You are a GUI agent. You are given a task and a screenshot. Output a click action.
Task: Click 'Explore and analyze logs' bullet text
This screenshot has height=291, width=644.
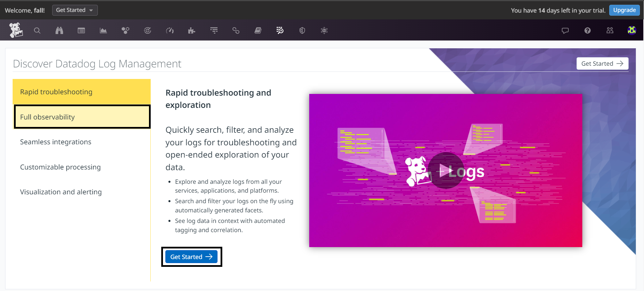pyautogui.click(x=228, y=186)
